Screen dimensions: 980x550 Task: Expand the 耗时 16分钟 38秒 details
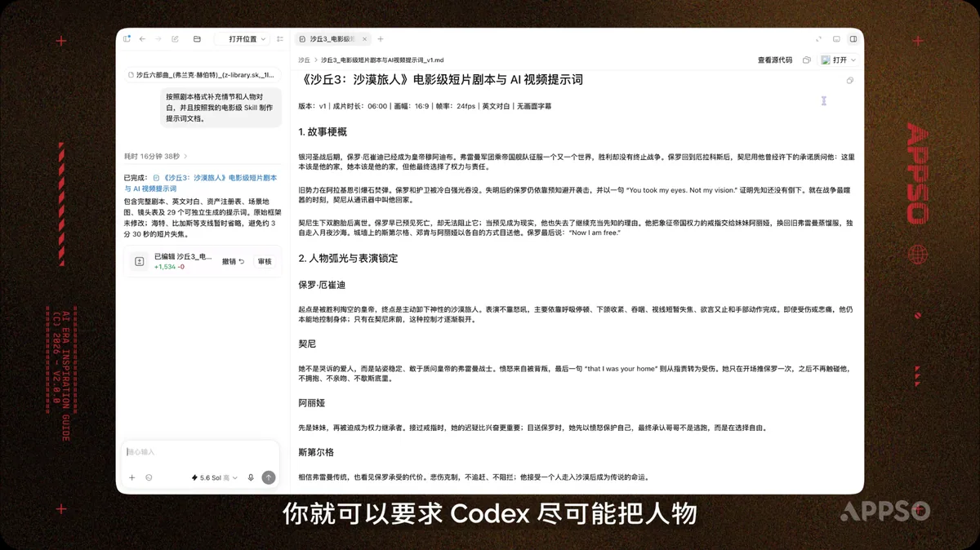(x=155, y=156)
